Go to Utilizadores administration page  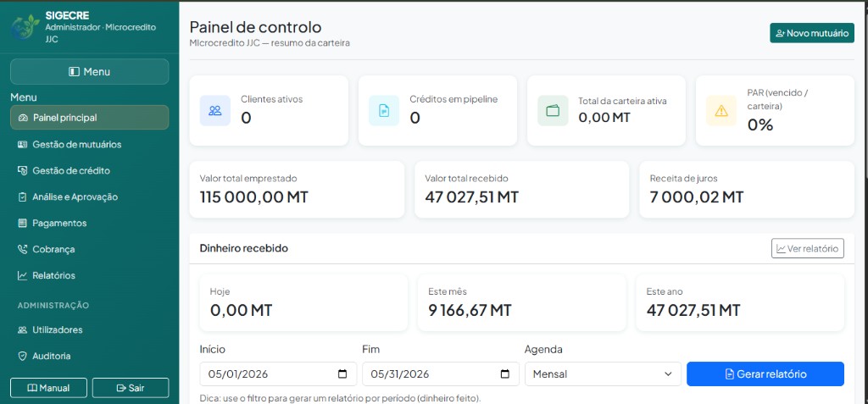click(90, 329)
